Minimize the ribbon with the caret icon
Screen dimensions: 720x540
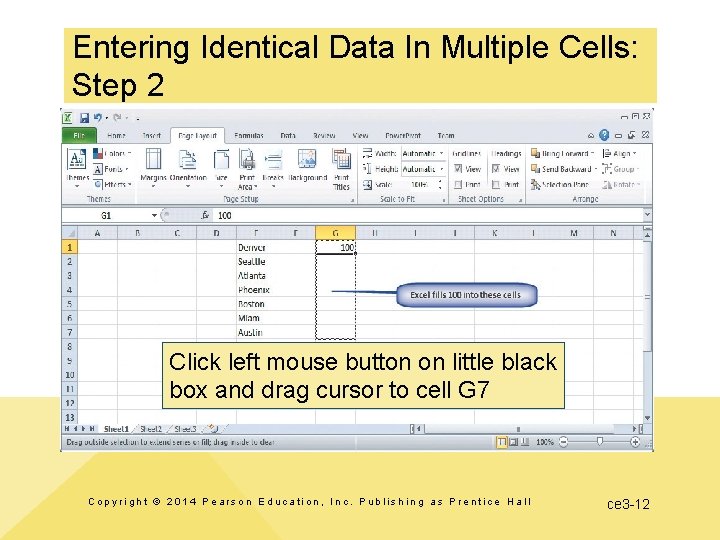[x=591, y=135]
